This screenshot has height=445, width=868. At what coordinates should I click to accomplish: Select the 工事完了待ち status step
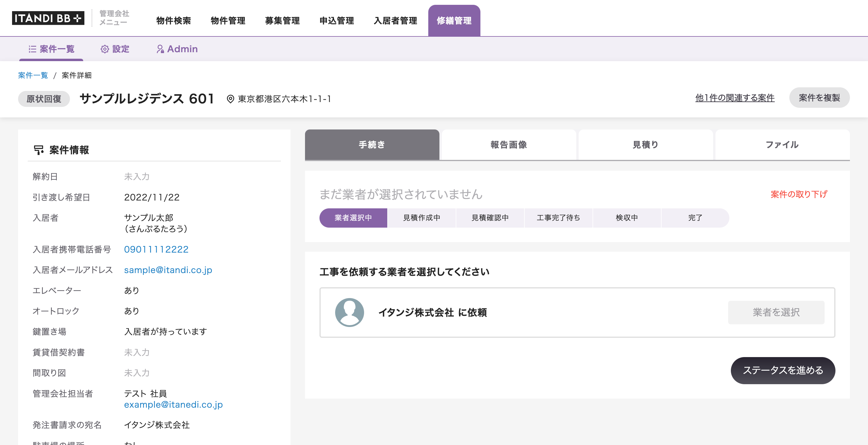[x=558, y=218]
